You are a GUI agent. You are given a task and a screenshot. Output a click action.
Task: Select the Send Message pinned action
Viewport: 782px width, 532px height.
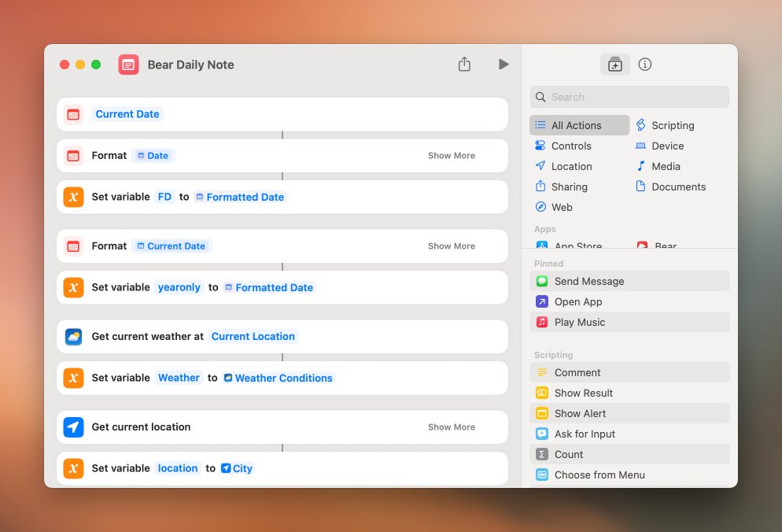point(629,281)
